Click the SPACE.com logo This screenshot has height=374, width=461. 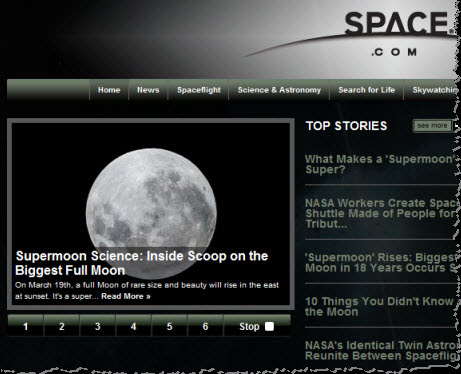coord(398,34)
